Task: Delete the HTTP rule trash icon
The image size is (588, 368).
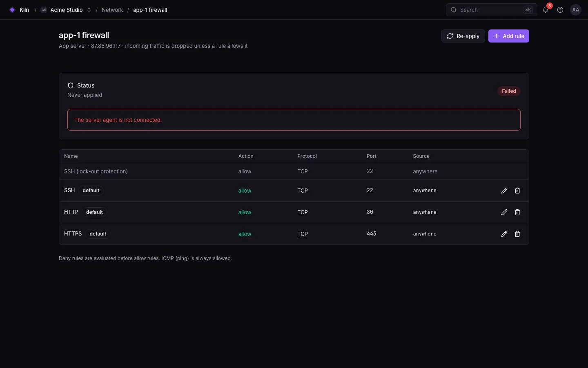Action: (517, 212)
